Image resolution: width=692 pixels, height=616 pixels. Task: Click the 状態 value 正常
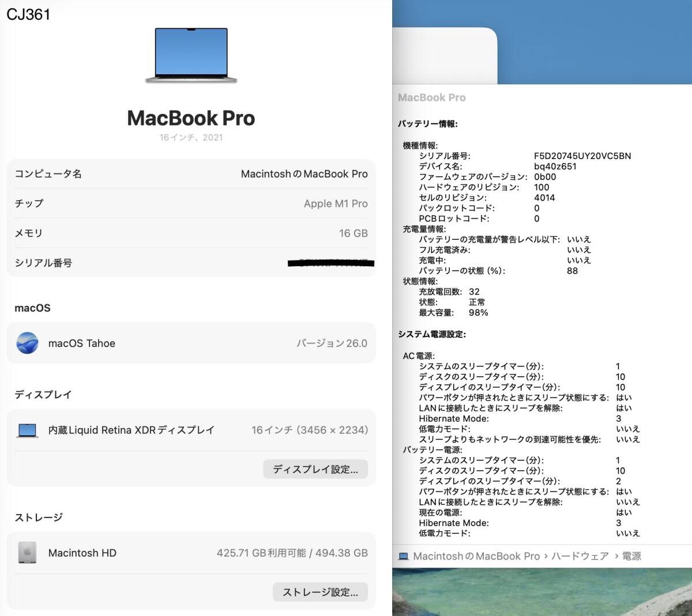tap(477, 303)
